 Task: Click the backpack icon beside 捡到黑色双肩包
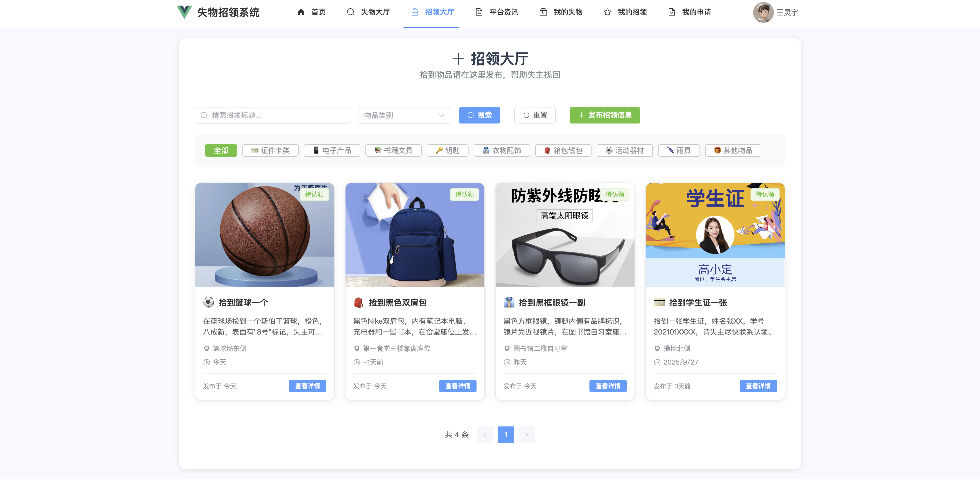(x=358, y=302)
